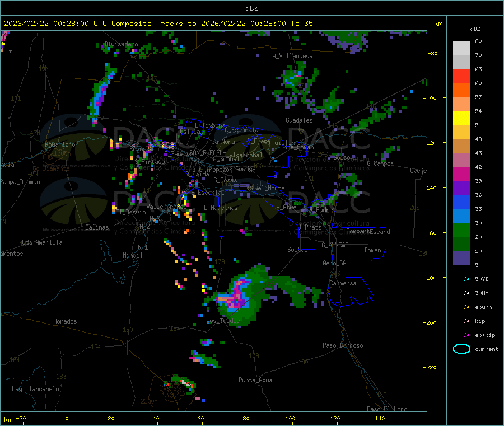Click the 'Goico' map label

click(x=342, y=158)
